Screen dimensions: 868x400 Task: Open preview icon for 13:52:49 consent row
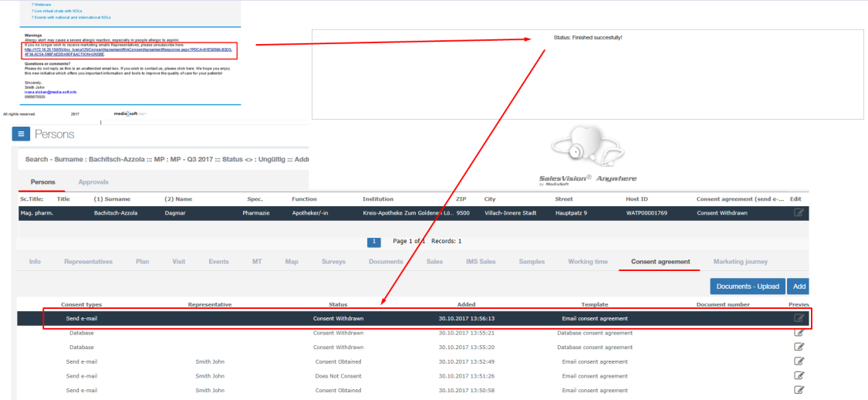coord(799,361)
